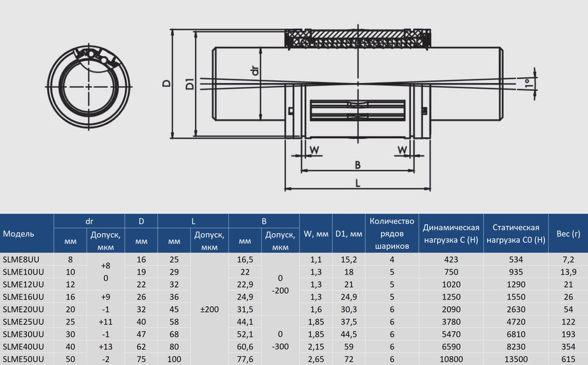Click the Модель column header

18,234
